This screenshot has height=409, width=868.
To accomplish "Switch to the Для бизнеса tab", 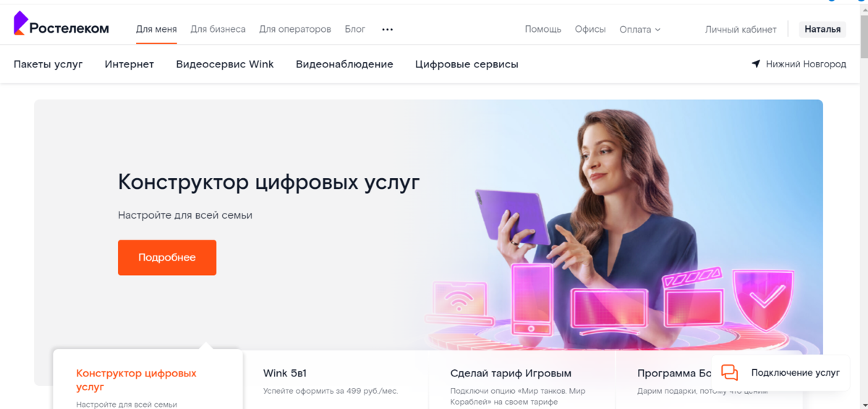I will click(x=218, y=30).
